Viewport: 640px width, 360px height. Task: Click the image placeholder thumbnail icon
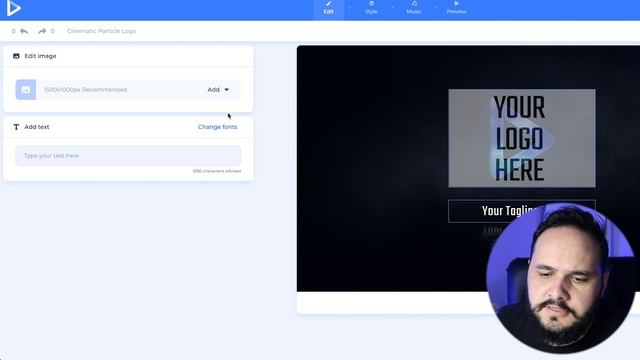point(26,89)
